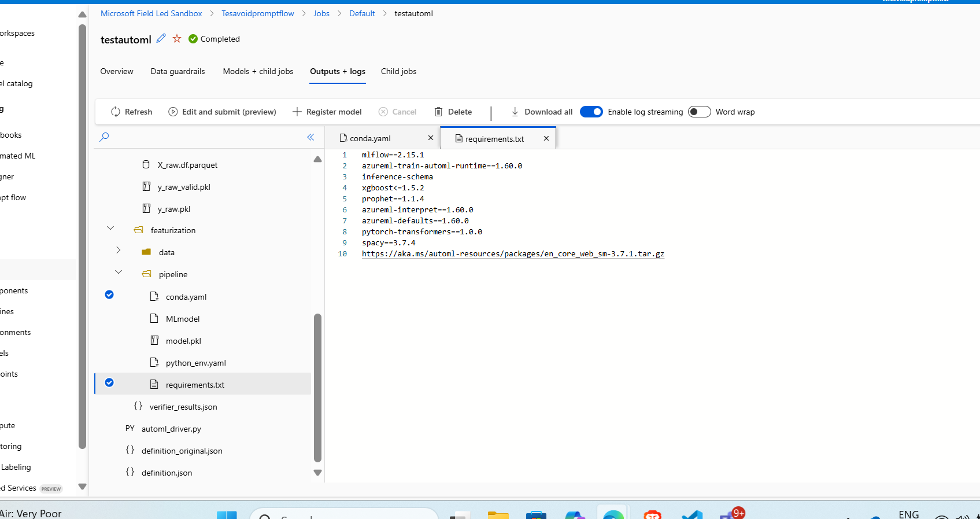Click Edit and submit (preview)
980x519 pixels.
(x=222, y=112)
